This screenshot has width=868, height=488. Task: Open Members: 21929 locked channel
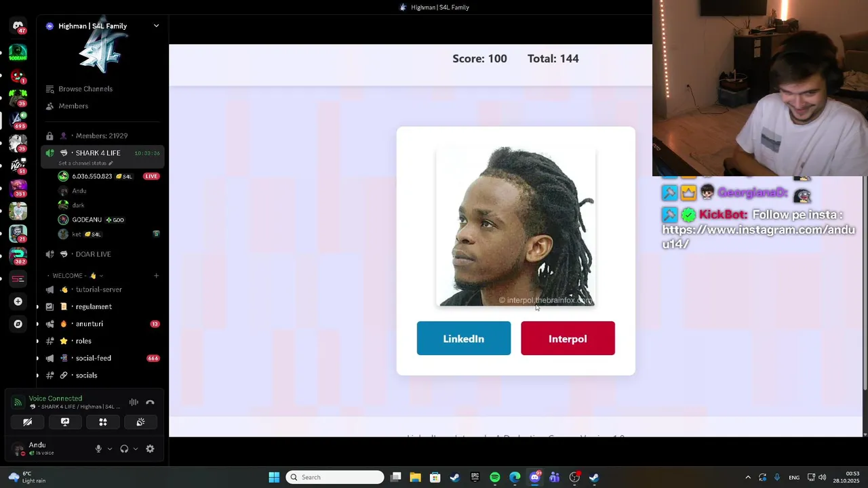(103, 136)
